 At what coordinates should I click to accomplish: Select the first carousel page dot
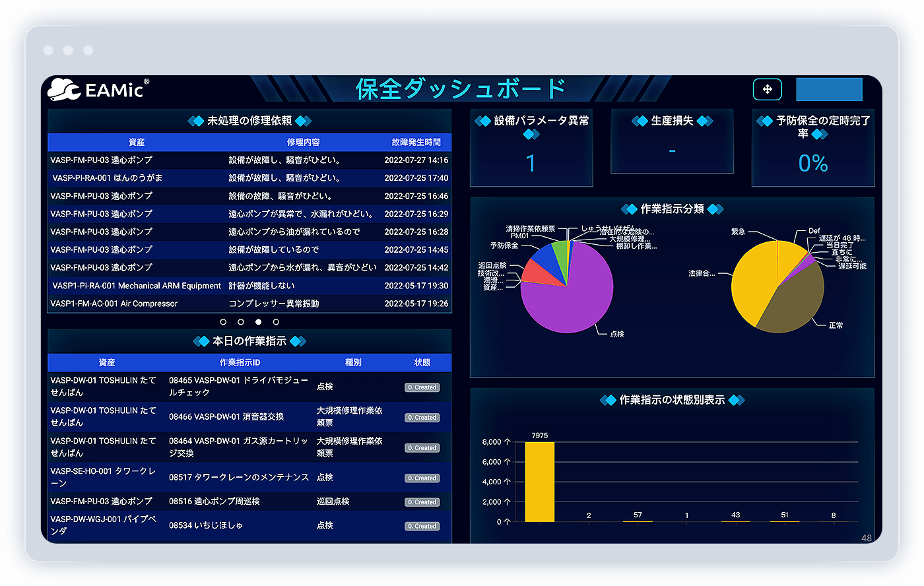(x=223, y=322)
